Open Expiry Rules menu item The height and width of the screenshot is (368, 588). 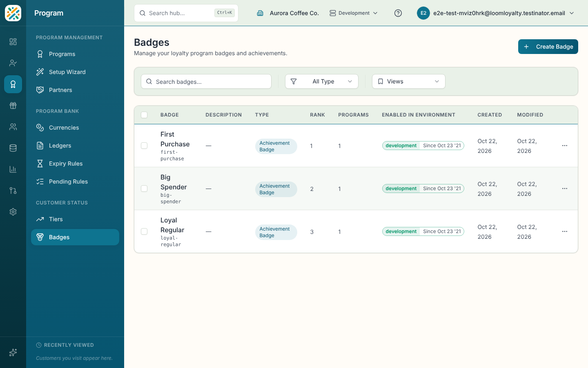pos(75,164)
